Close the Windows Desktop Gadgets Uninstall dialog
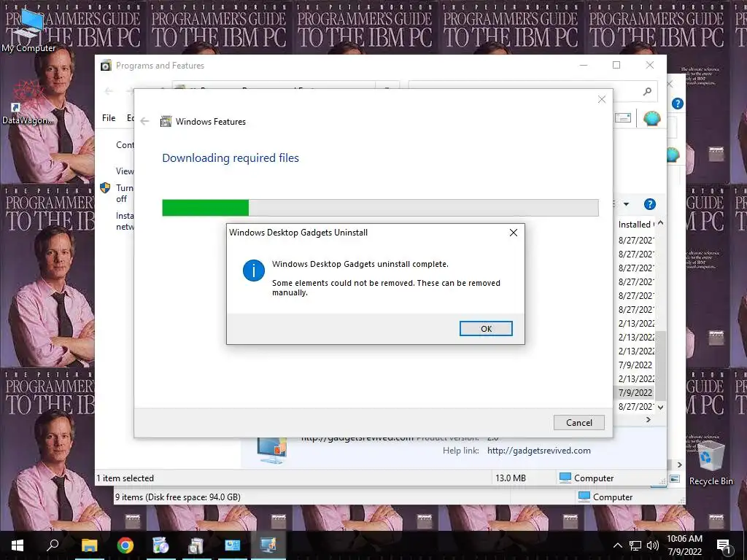The width and height of the screenshot is (747, 560). point(513,233)
